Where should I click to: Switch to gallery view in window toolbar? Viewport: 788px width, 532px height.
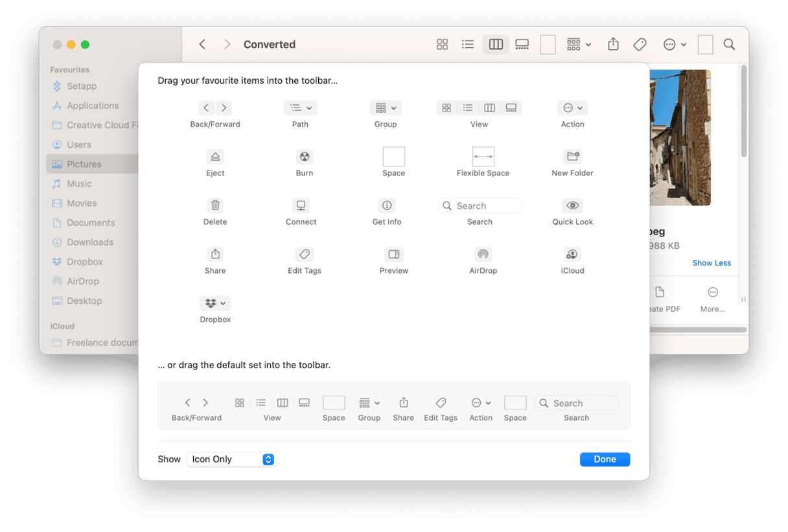(x=522, y=45)
